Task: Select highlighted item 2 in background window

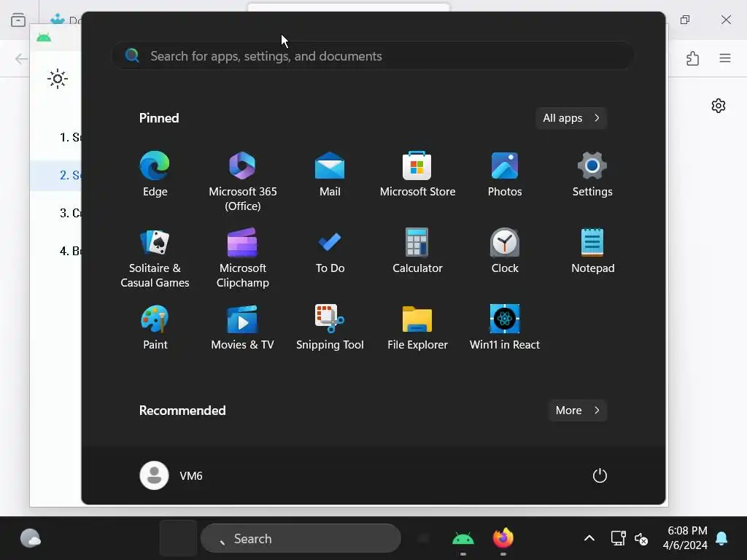Action: [55, 175]
